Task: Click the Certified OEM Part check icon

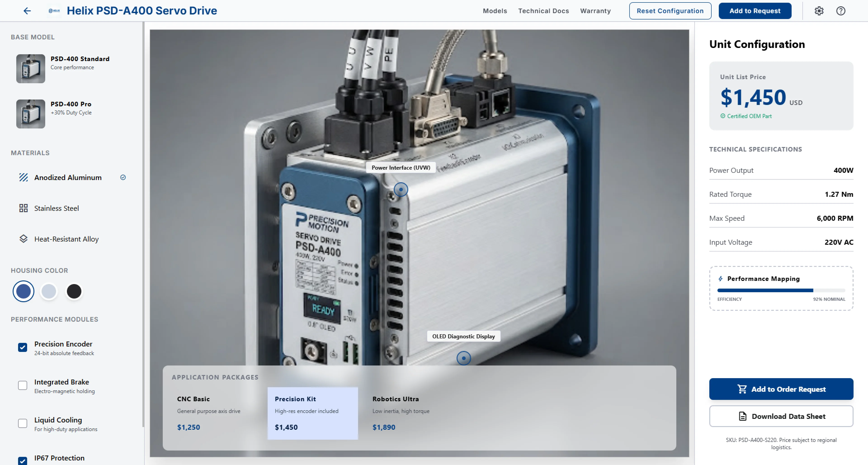Action: (723, 116)
